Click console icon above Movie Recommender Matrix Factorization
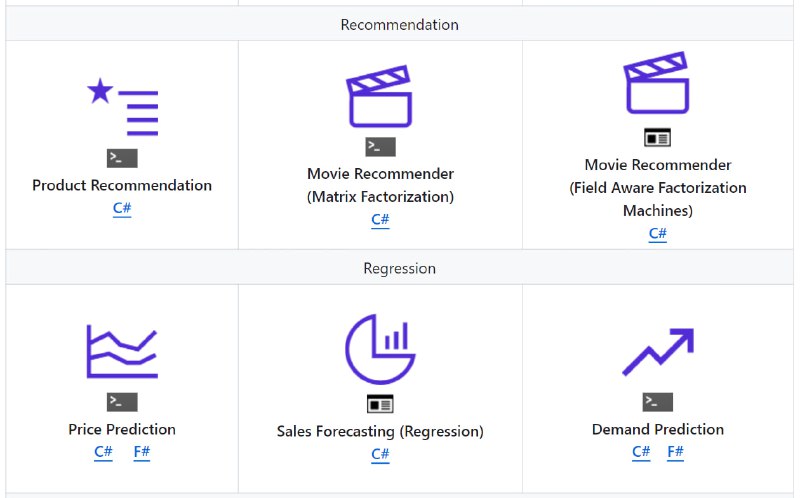The image size is (800, 498). tap(380, 147)
